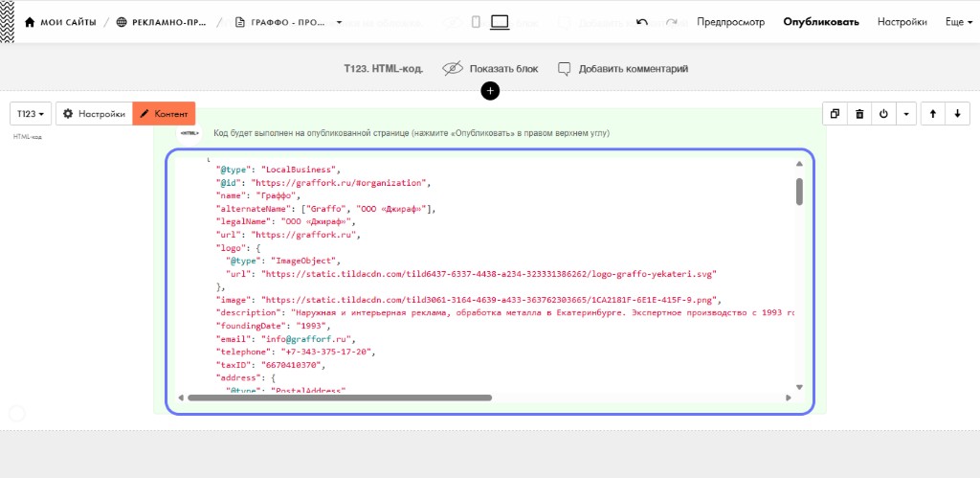Duplicate the block

click(x=835, y=114)
